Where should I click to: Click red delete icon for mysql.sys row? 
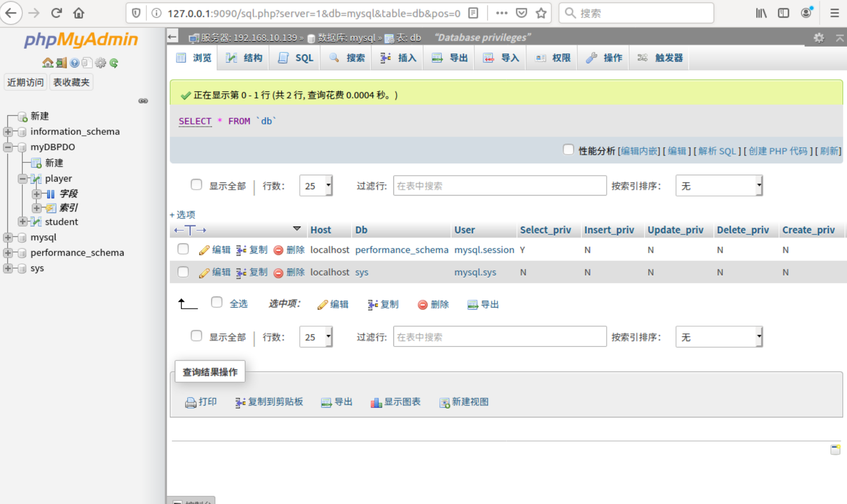(x=278, y=272)
